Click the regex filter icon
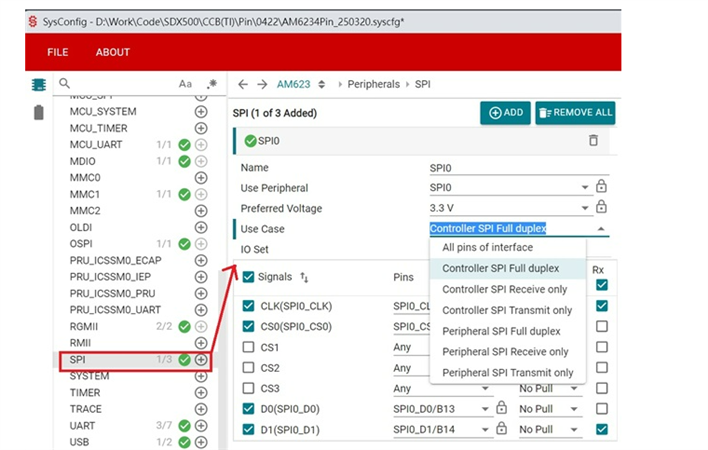The width and height of the screenshot is (708, 450). [x=211, y=84]
